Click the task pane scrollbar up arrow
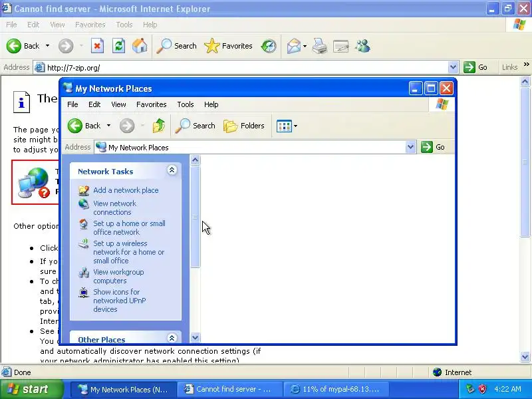Screen dimensions: 532x399 (195, 160)
